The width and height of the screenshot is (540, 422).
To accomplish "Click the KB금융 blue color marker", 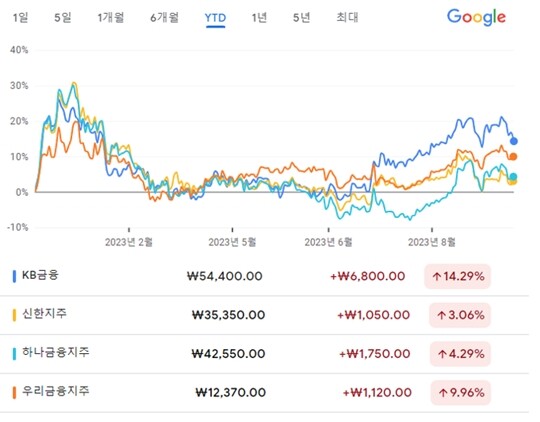I will pyautogui.click(x=14, y=276).
